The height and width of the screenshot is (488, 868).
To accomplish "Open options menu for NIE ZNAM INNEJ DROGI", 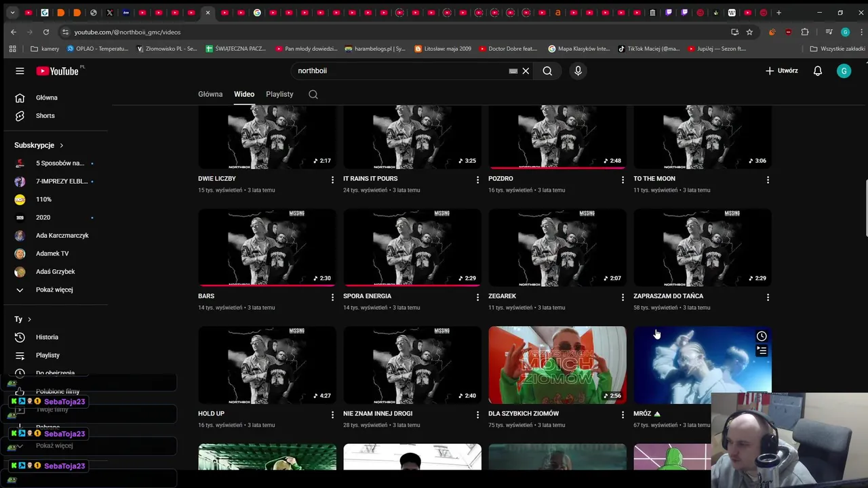I will click(477, 414).
